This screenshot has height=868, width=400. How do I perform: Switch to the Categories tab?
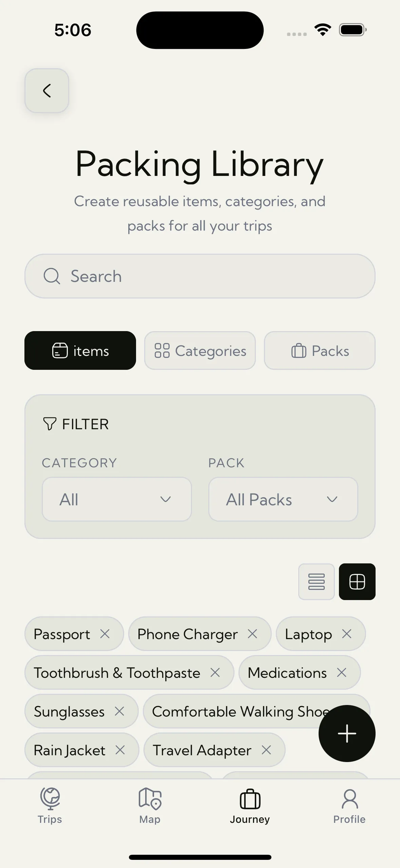tap(200, 350)
